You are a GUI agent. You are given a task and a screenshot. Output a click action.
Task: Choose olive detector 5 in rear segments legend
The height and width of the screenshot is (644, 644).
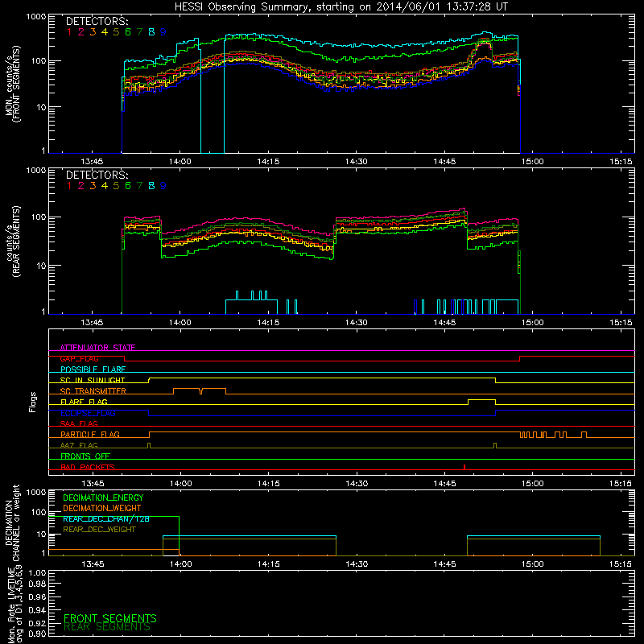click(116, 186)
